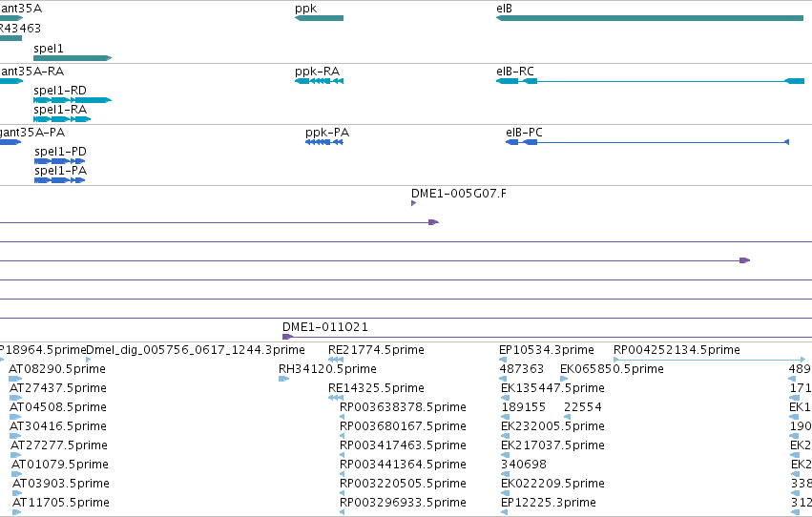Click the RE14325.5prime label
This screenshot has width=812, height=517.
tap(376, 387)
